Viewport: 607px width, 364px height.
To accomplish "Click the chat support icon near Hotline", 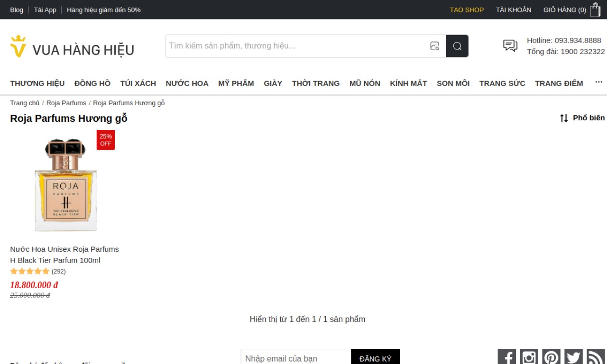I will pyautogui.click(x=510, y=45).
